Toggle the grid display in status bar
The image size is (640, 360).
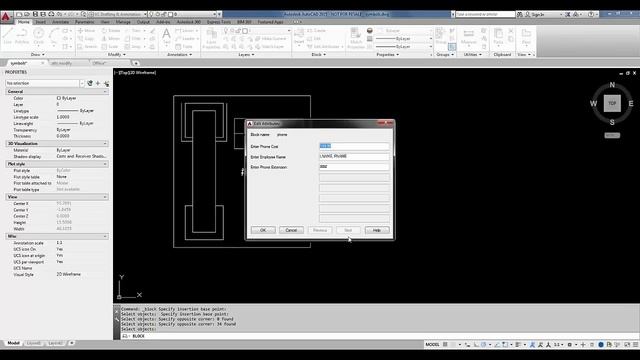click(445, 344)
